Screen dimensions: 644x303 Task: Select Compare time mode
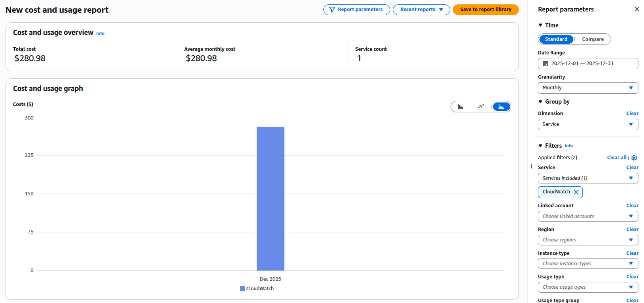[593, 39]
